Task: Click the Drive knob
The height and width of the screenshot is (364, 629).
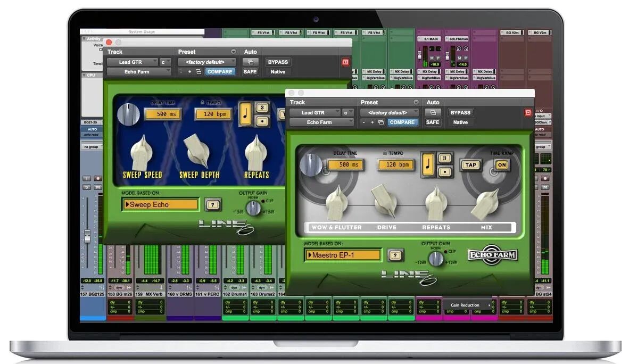Action: coord(385,201)
